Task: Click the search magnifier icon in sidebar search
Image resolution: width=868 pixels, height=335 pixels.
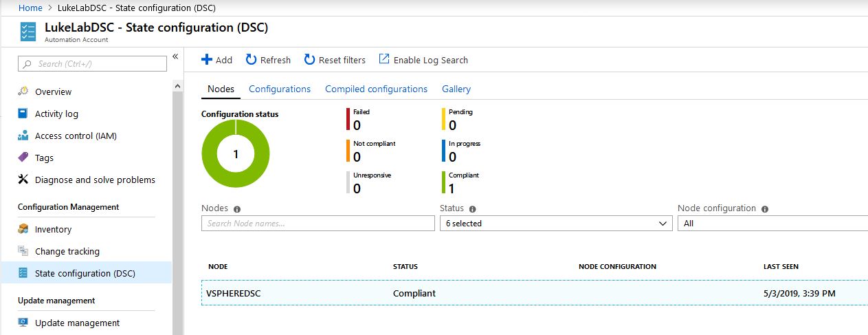Action: [x=27, y=64]
